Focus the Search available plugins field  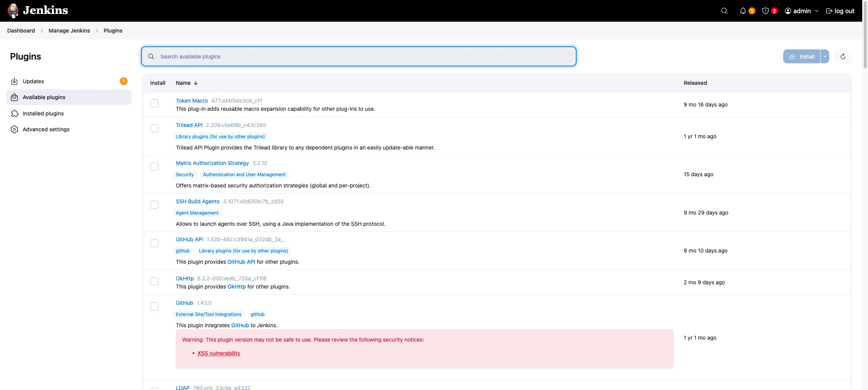pyautogui.click(x=359, y=57)
